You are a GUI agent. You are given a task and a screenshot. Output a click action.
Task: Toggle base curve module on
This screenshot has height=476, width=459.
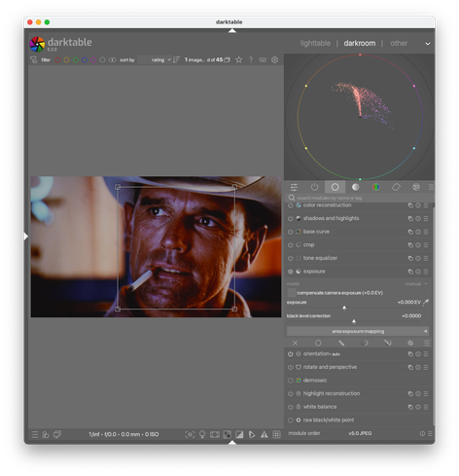click(x=291, y=232)
